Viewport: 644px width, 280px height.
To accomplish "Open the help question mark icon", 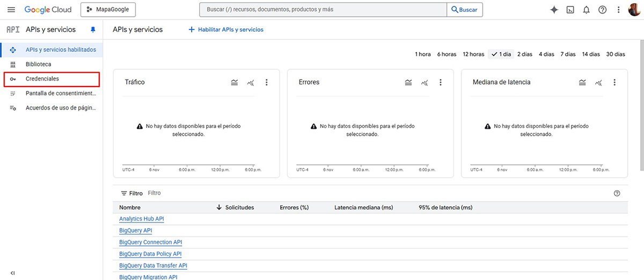I will point(603,10).
